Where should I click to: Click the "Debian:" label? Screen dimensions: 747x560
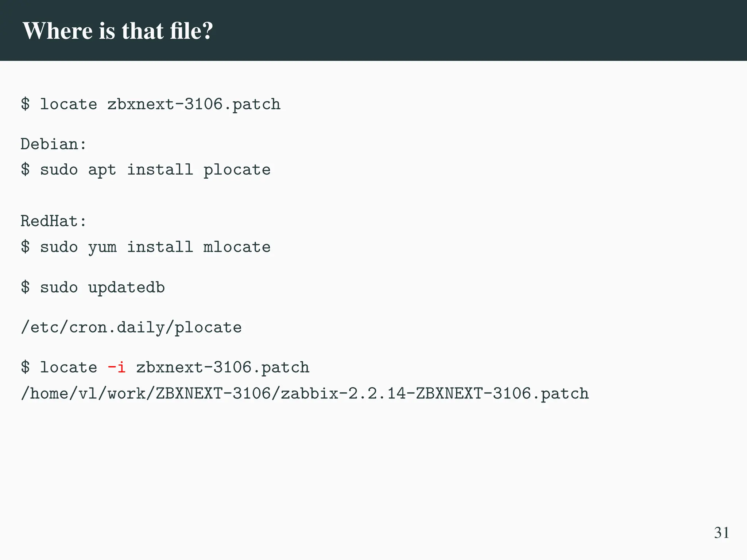[x=54, y=144]
